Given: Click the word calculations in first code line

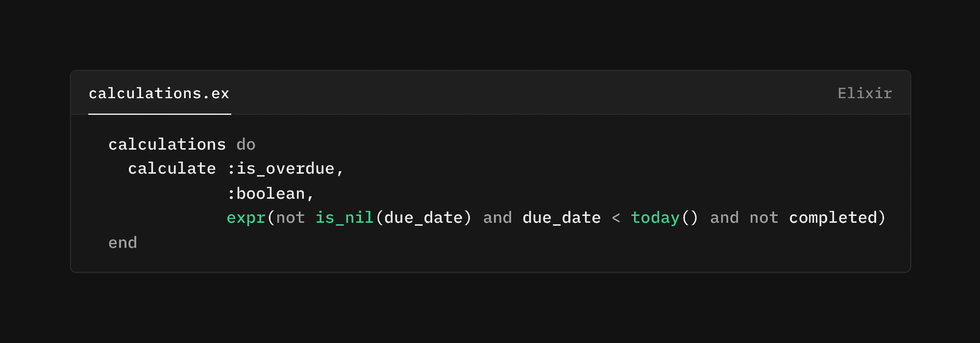Looking at the screenshot, I should tap(167, 144).
